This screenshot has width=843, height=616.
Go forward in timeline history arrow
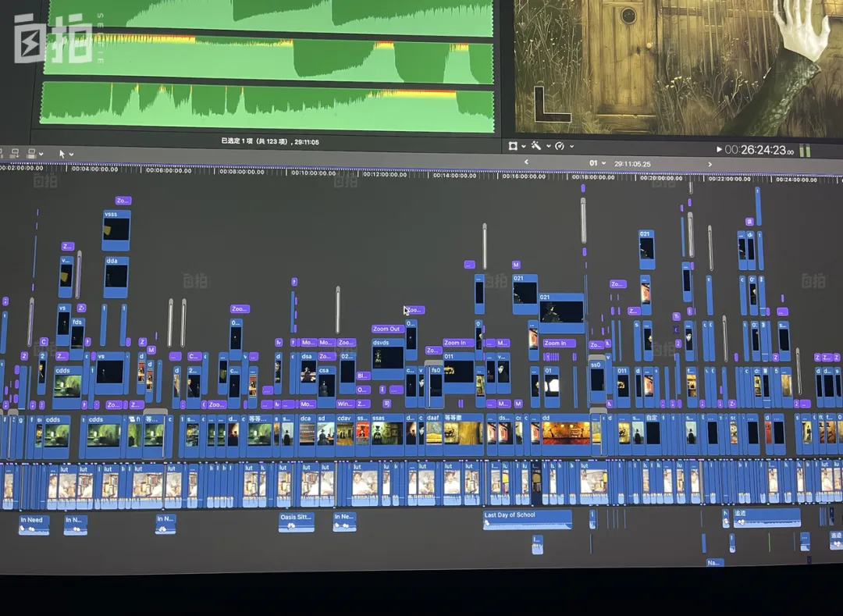pyautogui.click(x=710, y=164)
